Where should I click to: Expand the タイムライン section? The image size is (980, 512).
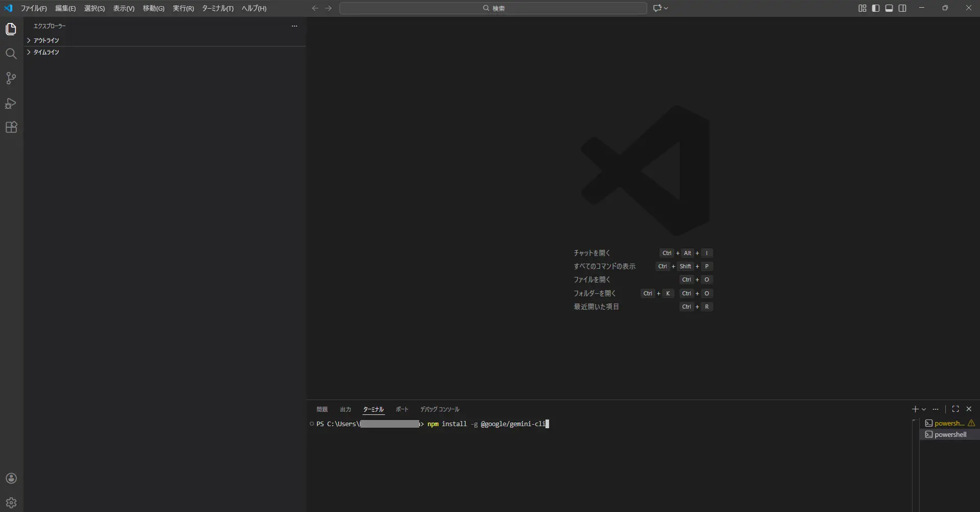click(x=46, y=52)
